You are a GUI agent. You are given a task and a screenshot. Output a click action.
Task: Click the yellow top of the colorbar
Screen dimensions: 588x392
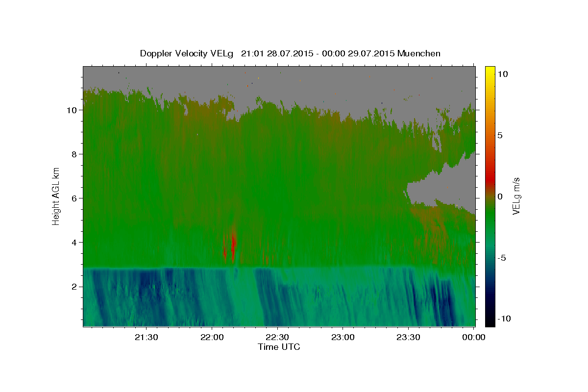point(490,70)
